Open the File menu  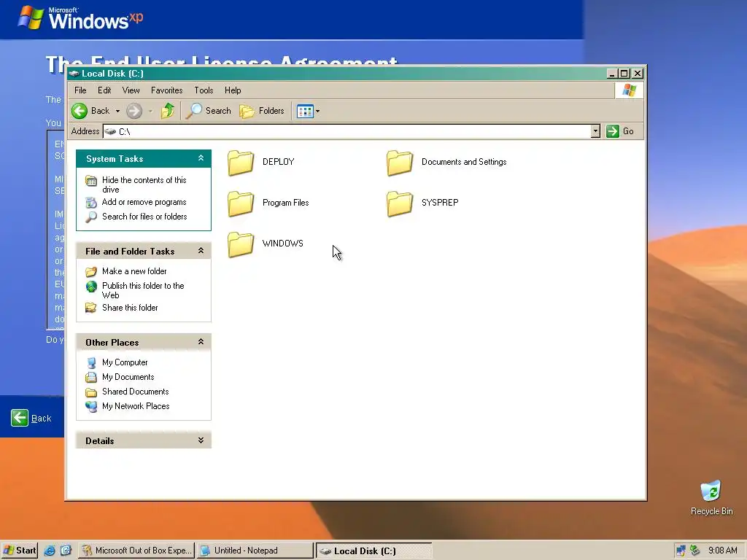(80, 90)
